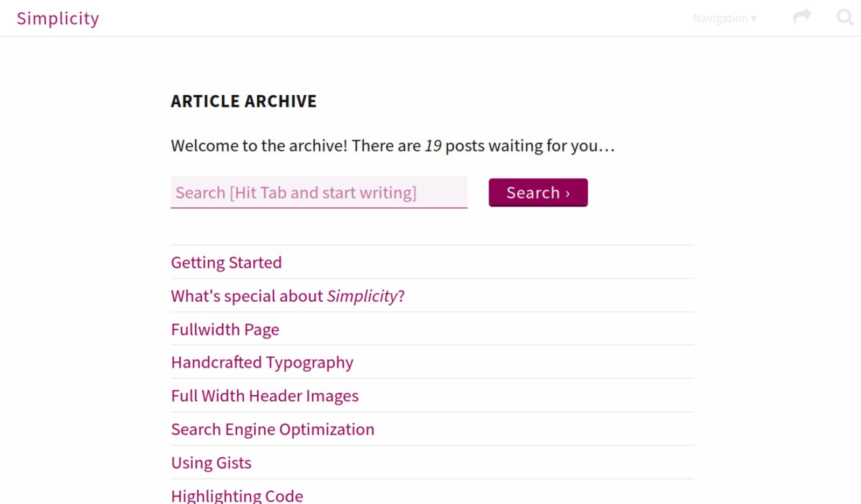Screen dimensions: 861x504
Task: Click the share arrow icon in header
Action: 802,17
